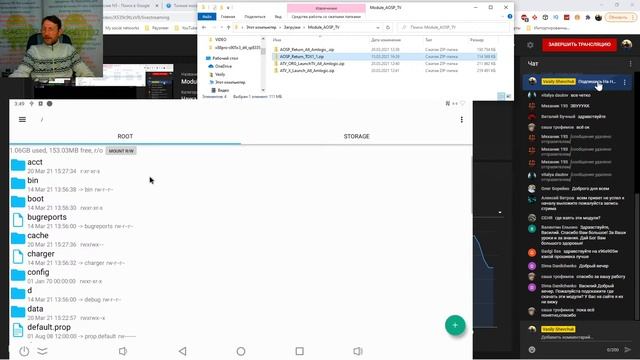Open the chat three-dot options menu

[630, 64]
